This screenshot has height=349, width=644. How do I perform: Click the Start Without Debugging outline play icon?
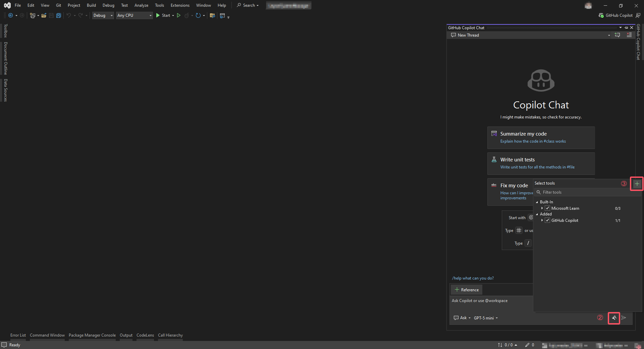tap(179, 15)
